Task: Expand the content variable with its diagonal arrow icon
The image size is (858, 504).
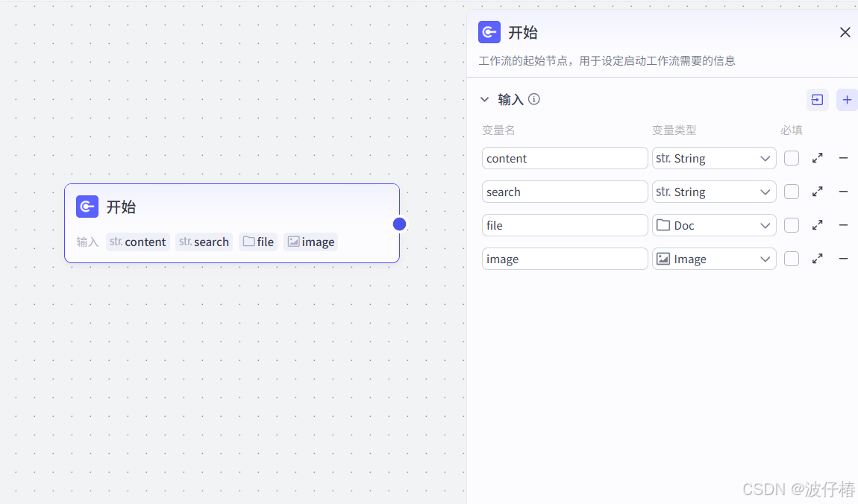Action: tap(817, 158)
